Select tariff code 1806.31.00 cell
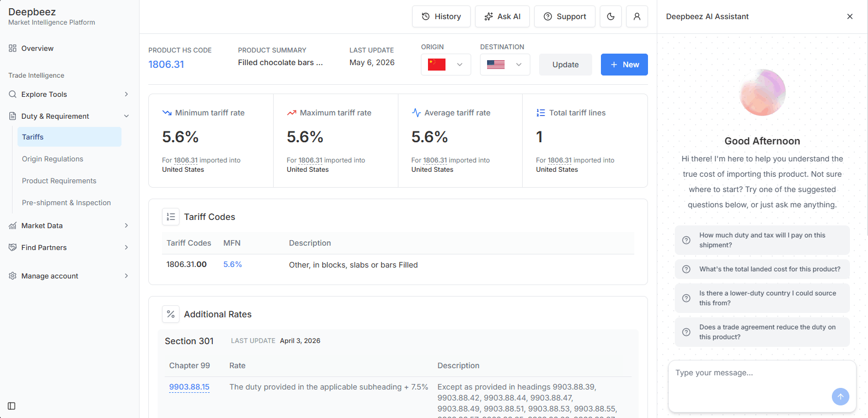This screenshot has width=868, height=418. pyautogui.click(x=187, y=264)
